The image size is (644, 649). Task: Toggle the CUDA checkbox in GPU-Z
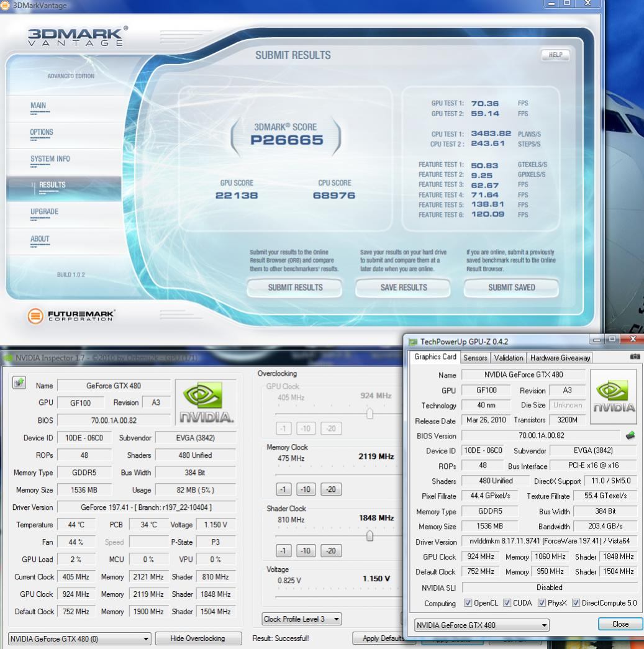click(x=507, y=602)
